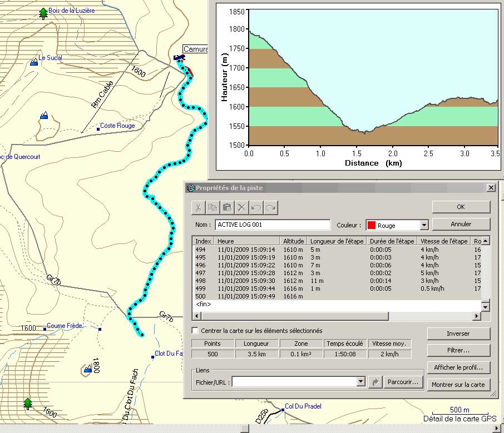
Task: Click the Paste clipboard icon
Action: click(x=228, y=207)
